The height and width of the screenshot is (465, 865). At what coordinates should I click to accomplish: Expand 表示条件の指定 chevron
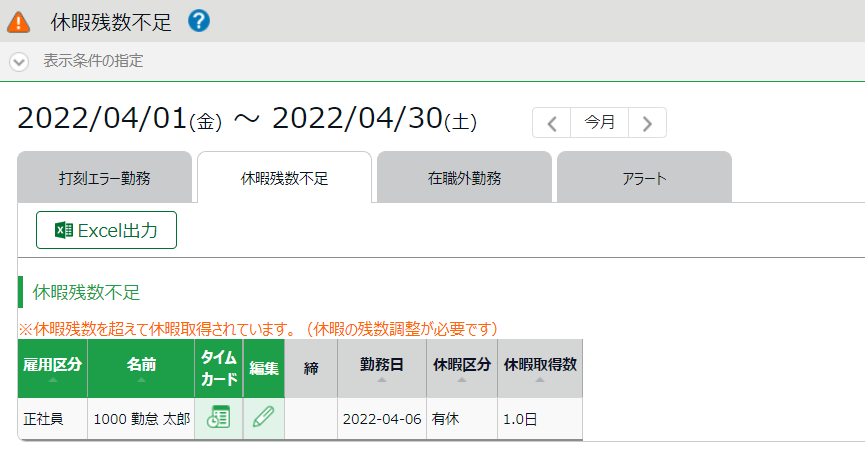19,61
